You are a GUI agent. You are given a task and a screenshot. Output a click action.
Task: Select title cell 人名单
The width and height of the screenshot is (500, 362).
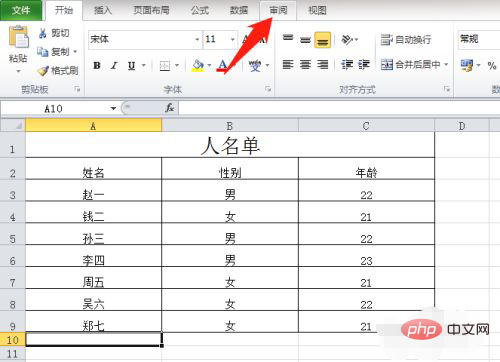tap(230, 145)
